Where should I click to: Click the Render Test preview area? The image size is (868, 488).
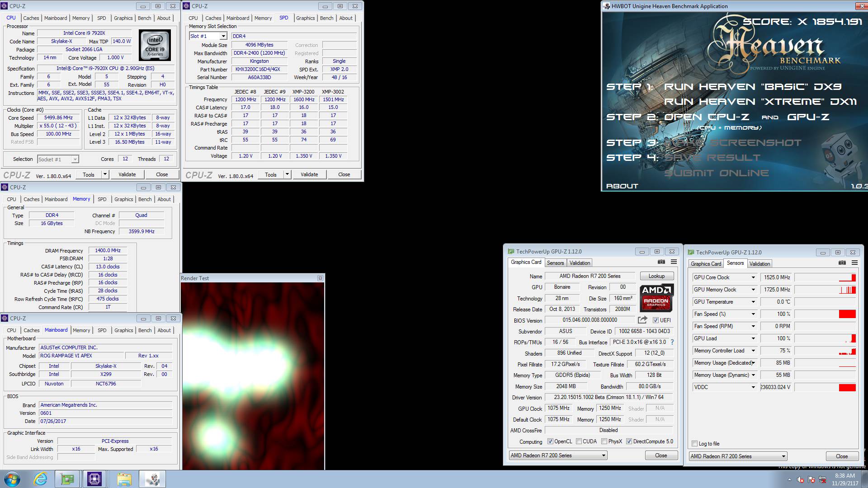(x=252, y=376)
